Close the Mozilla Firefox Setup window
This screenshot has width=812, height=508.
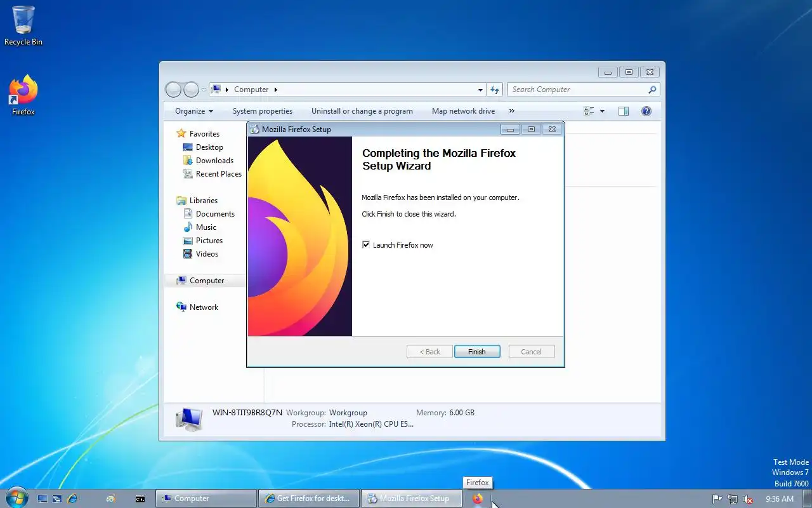552,130
